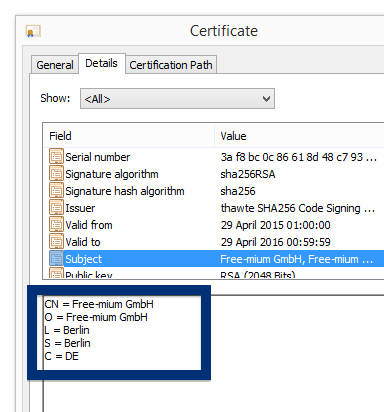The height and width of the screenshot is (412, 384).
Task: Select the Details tab
Action: pos(102,63)
